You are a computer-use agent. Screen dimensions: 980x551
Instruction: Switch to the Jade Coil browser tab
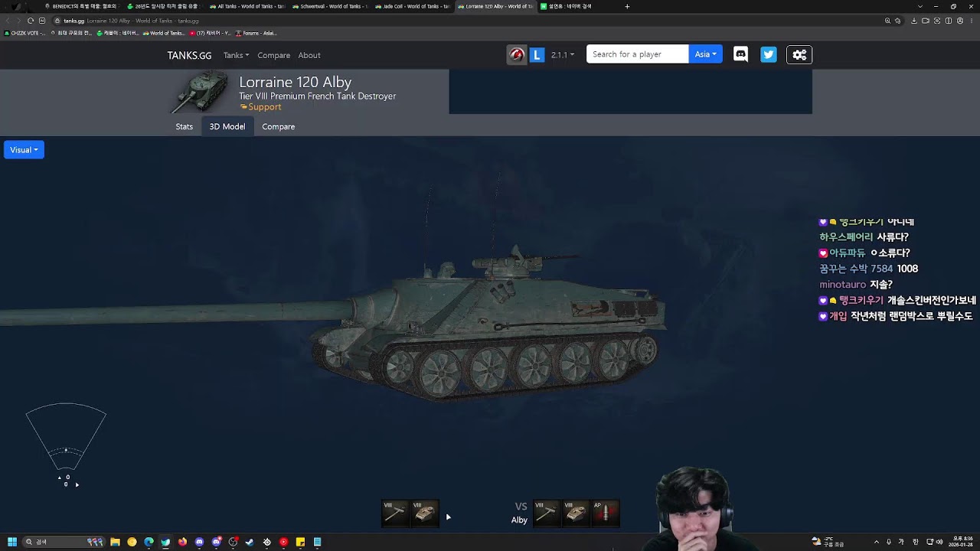413,6
